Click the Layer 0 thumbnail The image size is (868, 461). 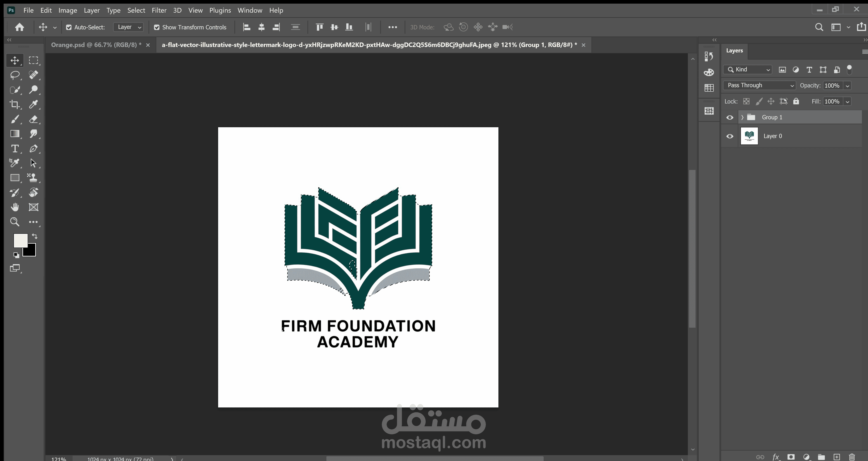[749, 136]
